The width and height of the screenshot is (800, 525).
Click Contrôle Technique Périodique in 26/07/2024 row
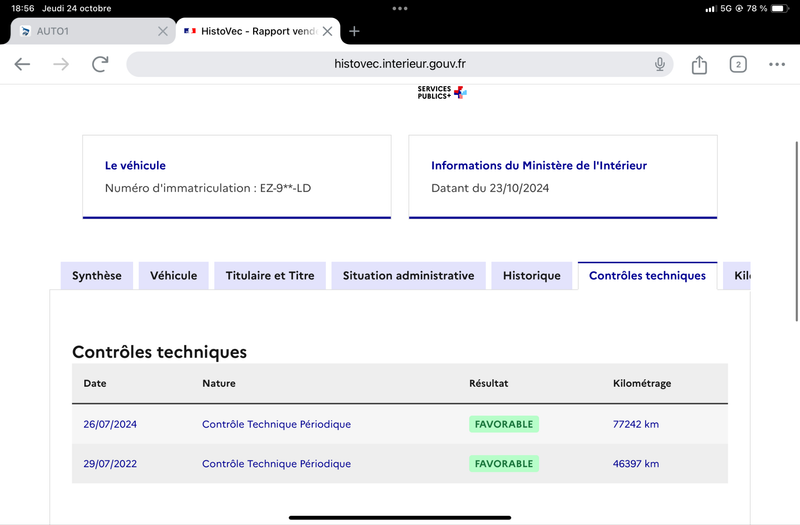(x=277, y=424)
